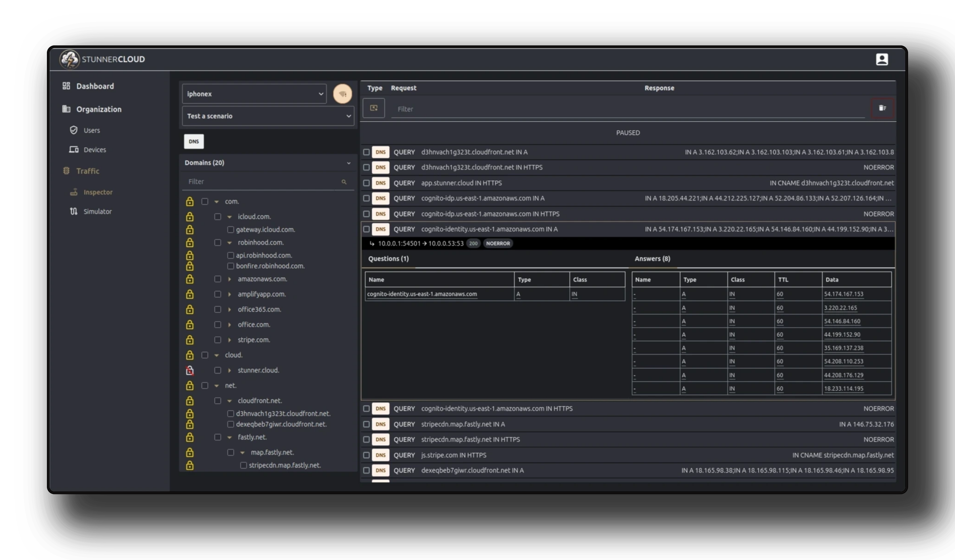Select the Dashboard sidebar icon
Screen dimensions: 955x560
click(66, 86)
